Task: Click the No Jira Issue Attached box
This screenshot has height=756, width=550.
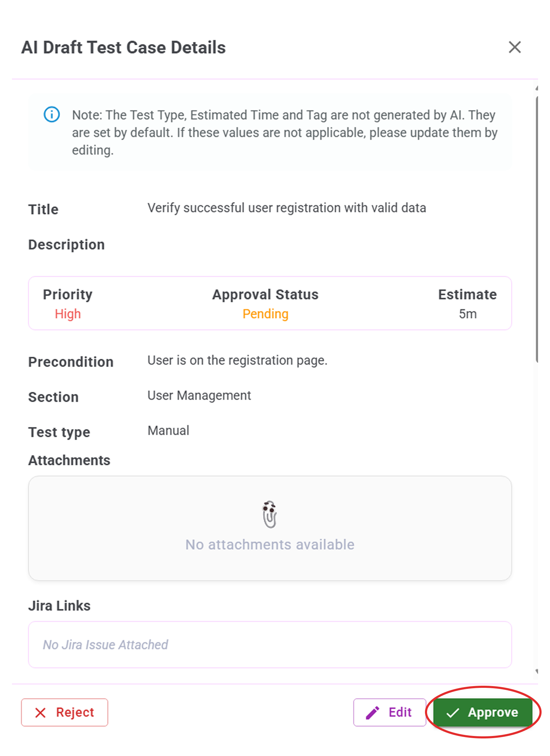Action: (270, 645)
